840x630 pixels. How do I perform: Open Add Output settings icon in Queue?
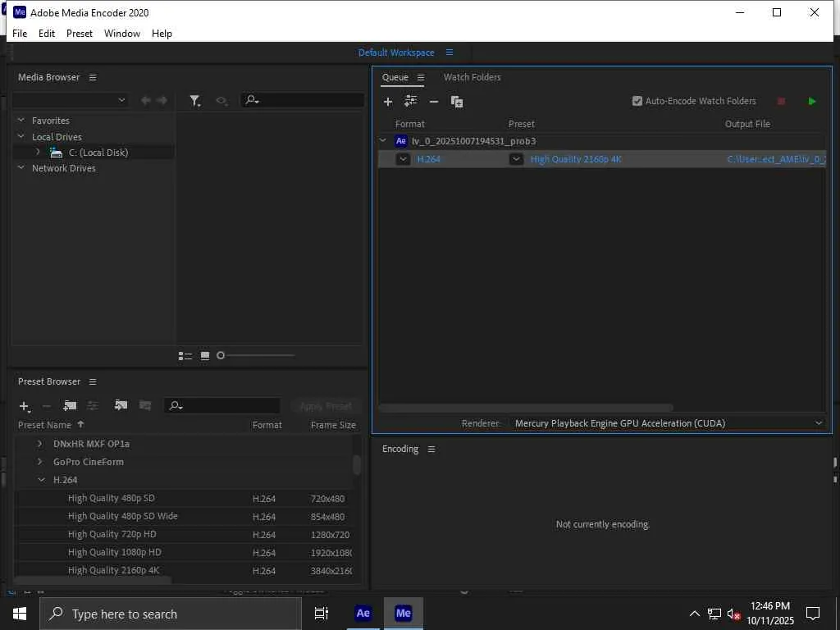411,101
